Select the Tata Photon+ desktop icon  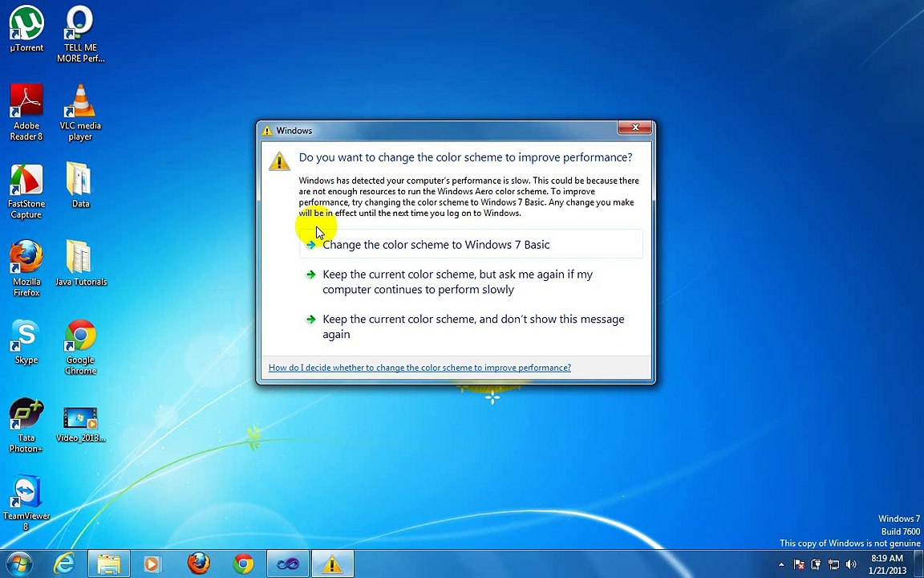26,425
